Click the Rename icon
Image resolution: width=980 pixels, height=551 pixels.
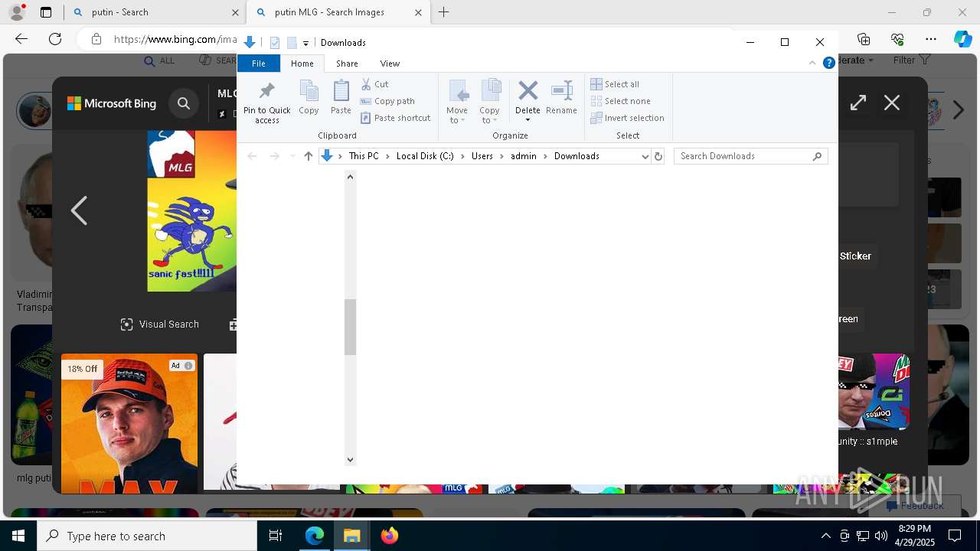[562, 91]
